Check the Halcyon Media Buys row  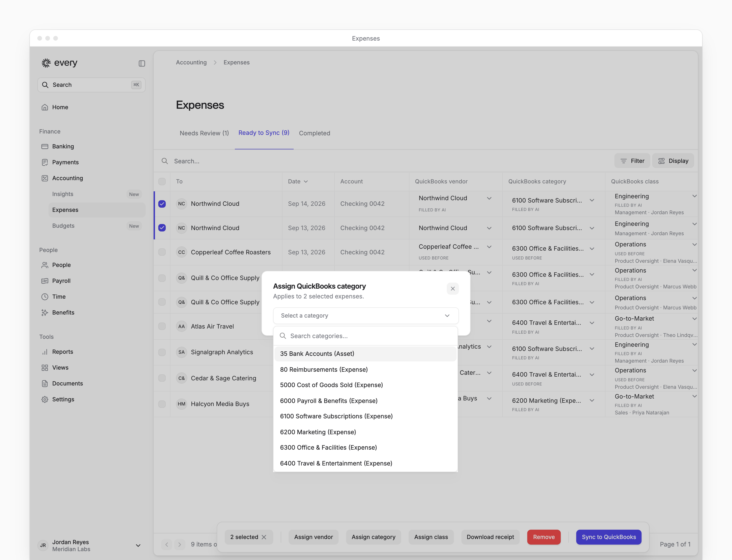tap(162, 404)
